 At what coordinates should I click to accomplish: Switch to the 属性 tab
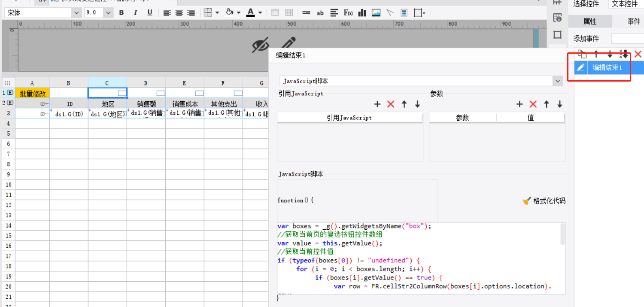click(x=590, y=21)
